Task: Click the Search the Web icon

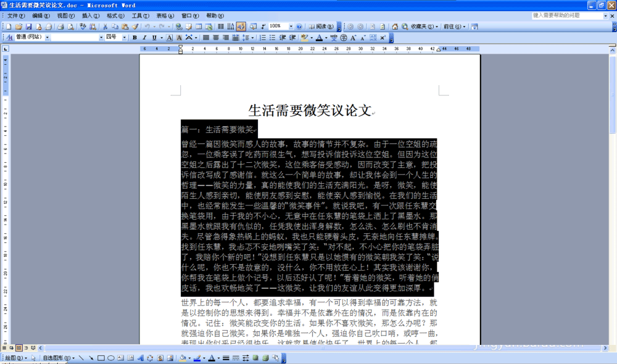Action: (x=405, y=27)
